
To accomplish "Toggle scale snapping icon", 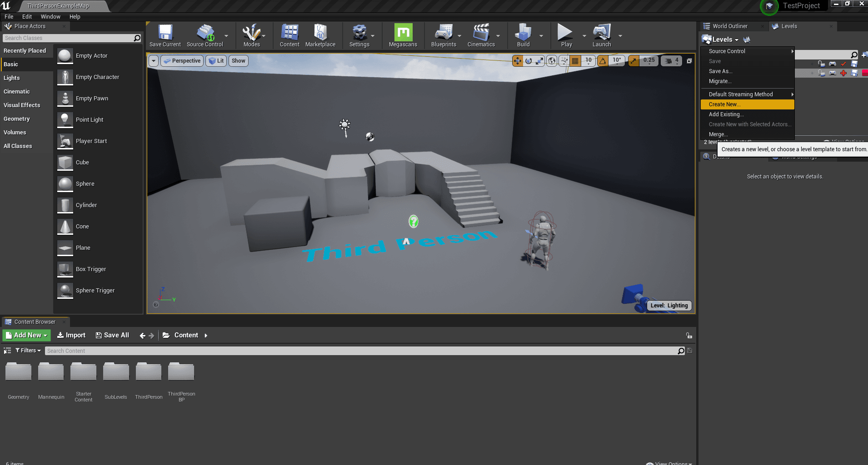I will 634,60.
